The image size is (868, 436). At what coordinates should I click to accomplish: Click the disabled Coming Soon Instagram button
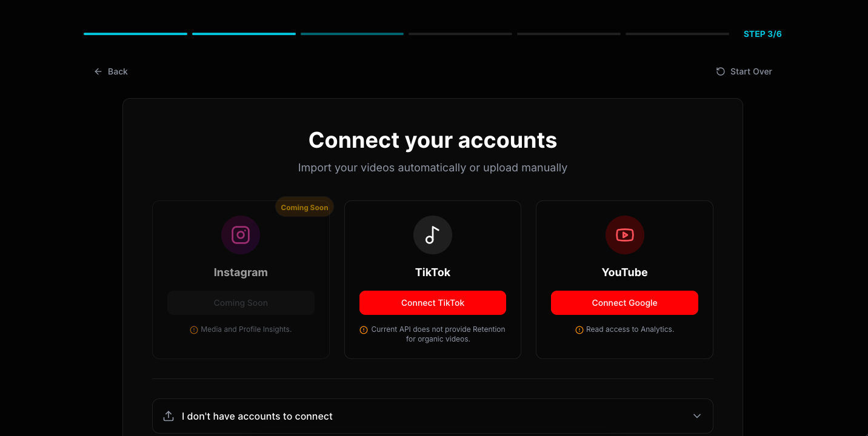[241, 303]
